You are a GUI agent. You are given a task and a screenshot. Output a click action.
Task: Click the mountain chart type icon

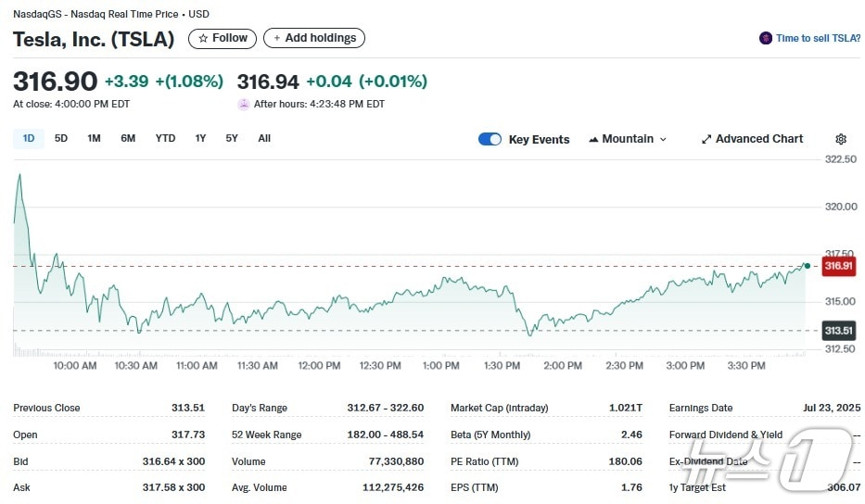pyautogui.click(x=592, y=139)
